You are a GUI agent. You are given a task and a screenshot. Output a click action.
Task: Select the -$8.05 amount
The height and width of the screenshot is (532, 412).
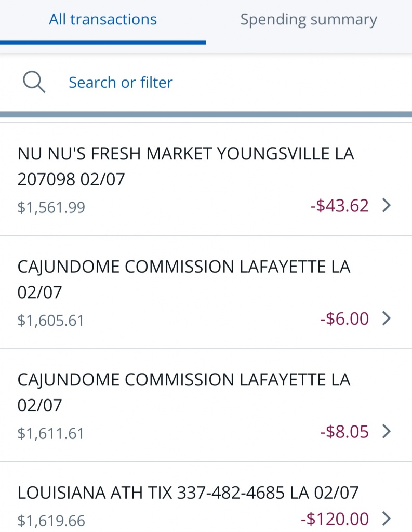click(x=344, y=431)
